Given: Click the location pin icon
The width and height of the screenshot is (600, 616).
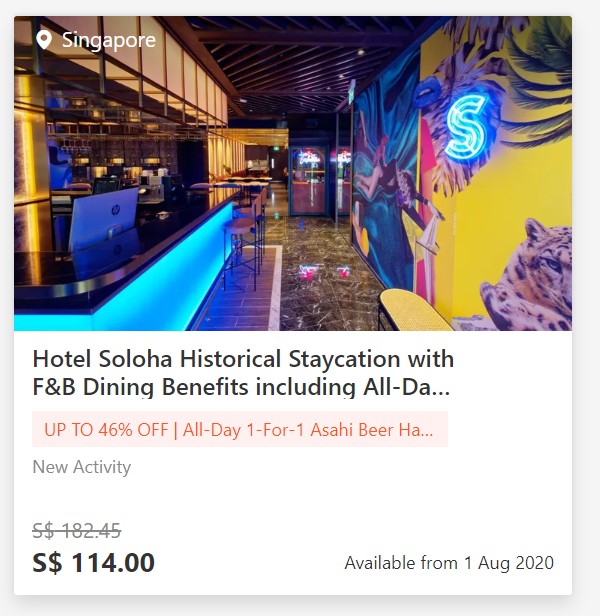Looking at the screenshot, I should click(x=43, y=40).
